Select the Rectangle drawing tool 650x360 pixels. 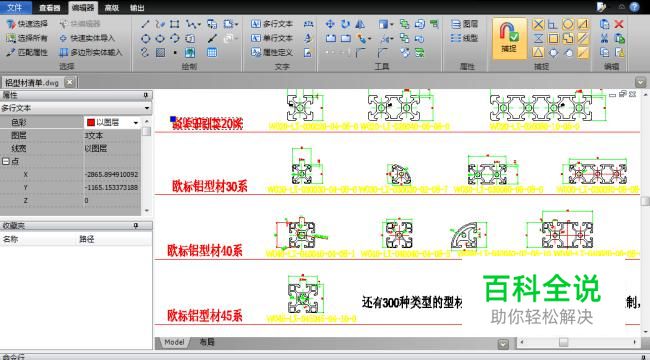coord(175,24)
